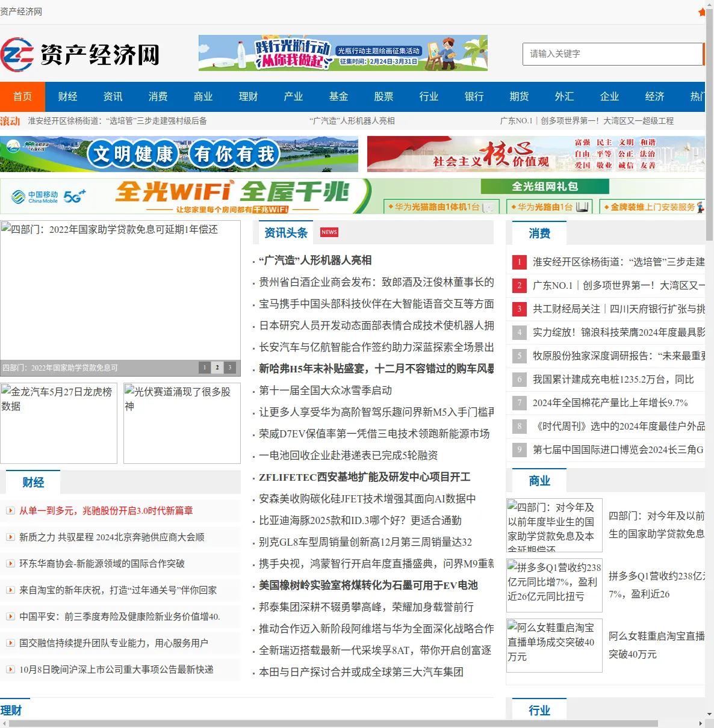This screenshot has height=728, width=714.
Task: Click the vertical scrollbar down arrow
Action: [709, 714]
